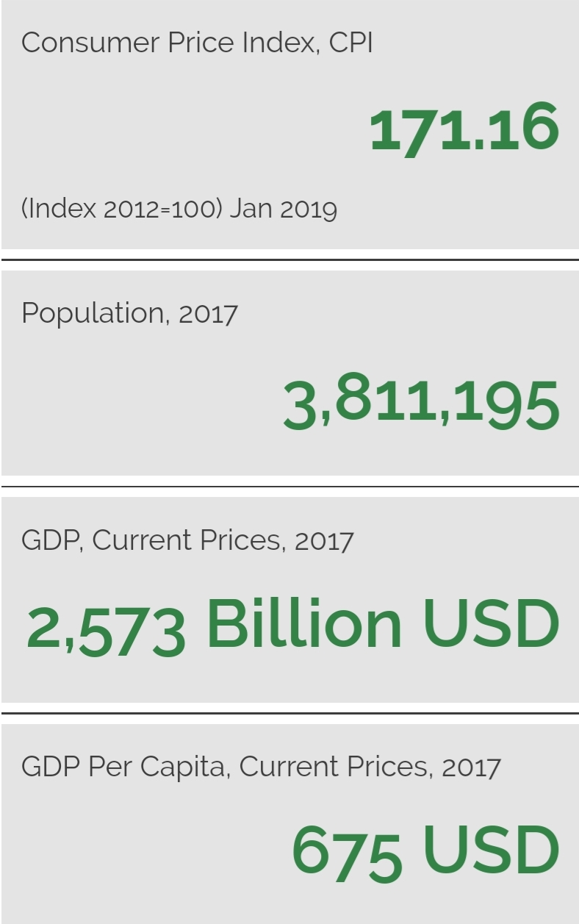Click the year 2017 in Population heading
The height and width of the screenshot is (924, 579).
208,315
